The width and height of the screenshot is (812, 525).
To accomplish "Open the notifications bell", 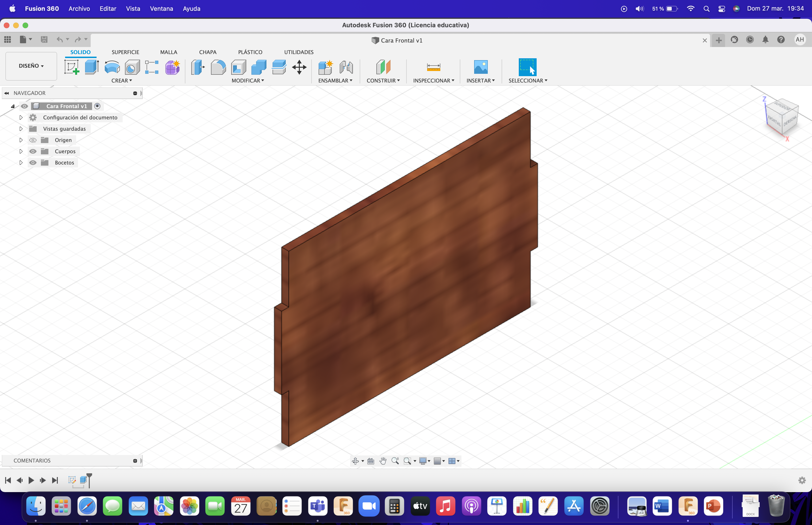I will (x=765, y=40).
